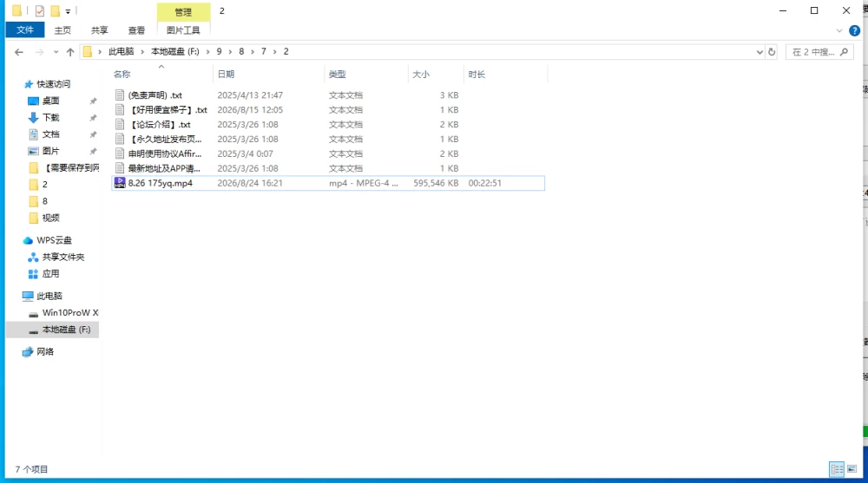This screenshot has height=483, width=868.
Task: Click 此电脑 in the address breadcrumb
Action: pos(122,51)
